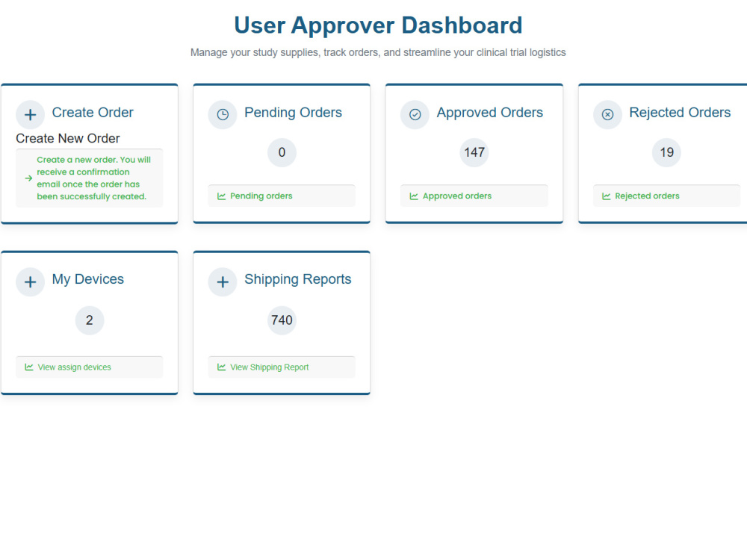
Task: Click the devices count 2
Action: 89,320
